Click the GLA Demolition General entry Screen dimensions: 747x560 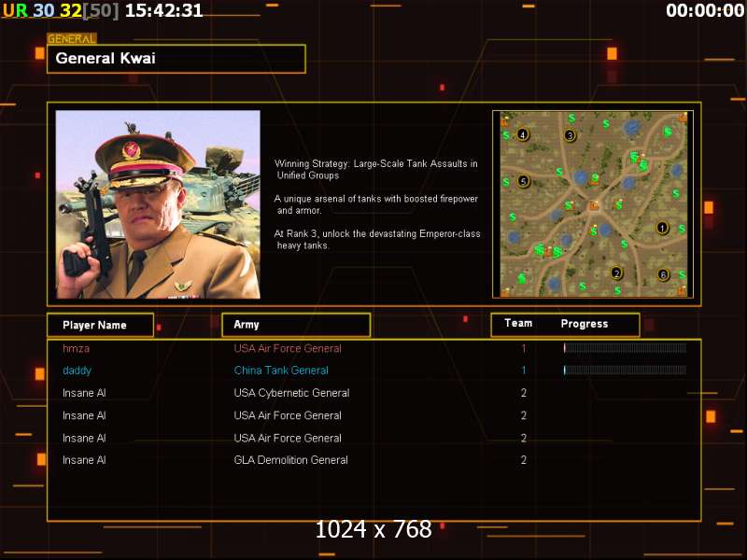pos(291,460)
